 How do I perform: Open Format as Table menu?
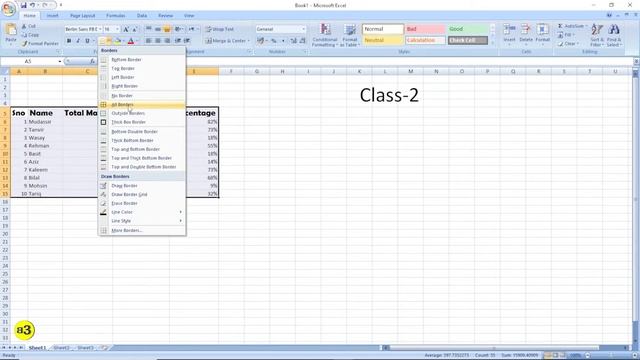tap(350, 35)
